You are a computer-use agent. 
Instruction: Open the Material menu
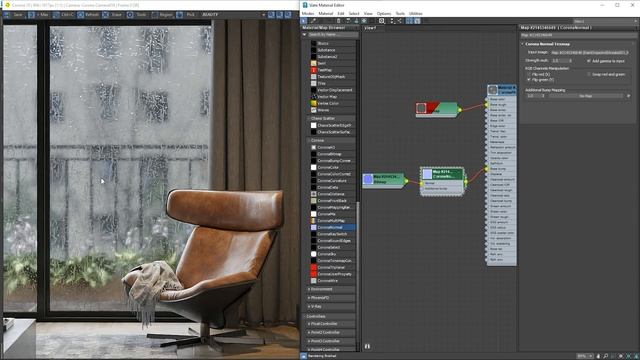(326, 13)
